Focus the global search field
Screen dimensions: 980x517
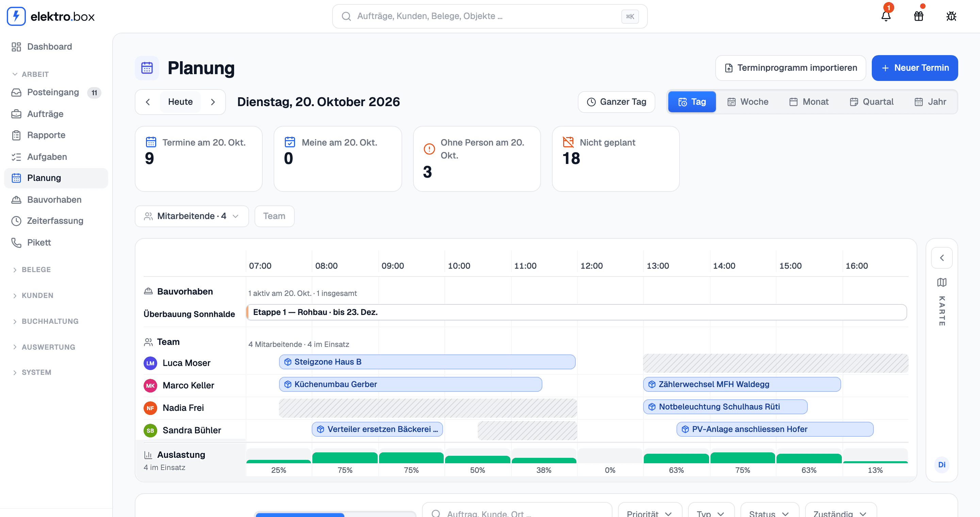click(x=490, y=16)
